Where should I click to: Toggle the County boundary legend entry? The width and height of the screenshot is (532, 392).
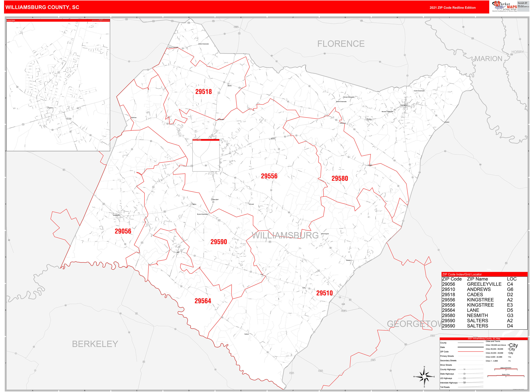(x=470, y=343)
